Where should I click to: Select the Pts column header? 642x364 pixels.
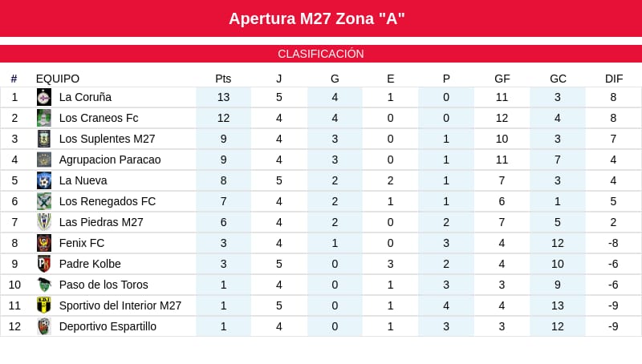pos(223,79)
